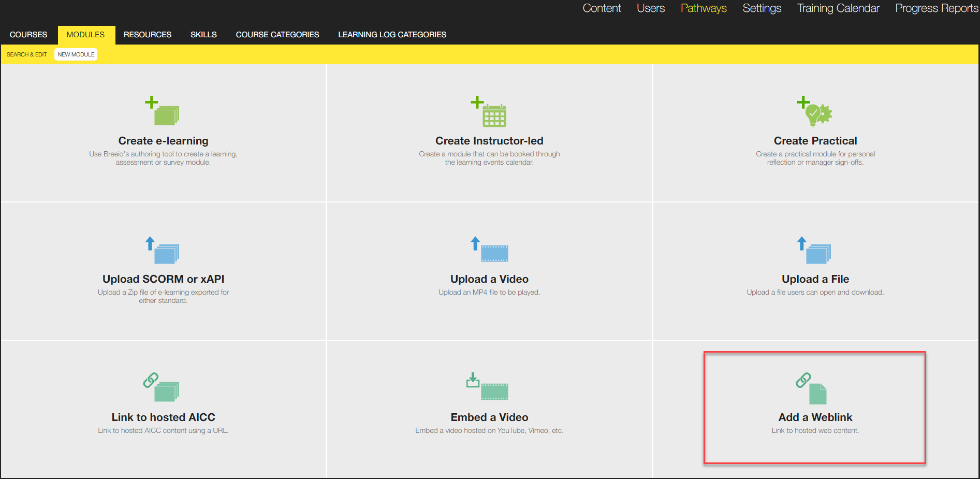Click 'Upload an MP4 file to be played' text
Image resolution: width=980 pixels, height=479 pixels.
point(489,292)
